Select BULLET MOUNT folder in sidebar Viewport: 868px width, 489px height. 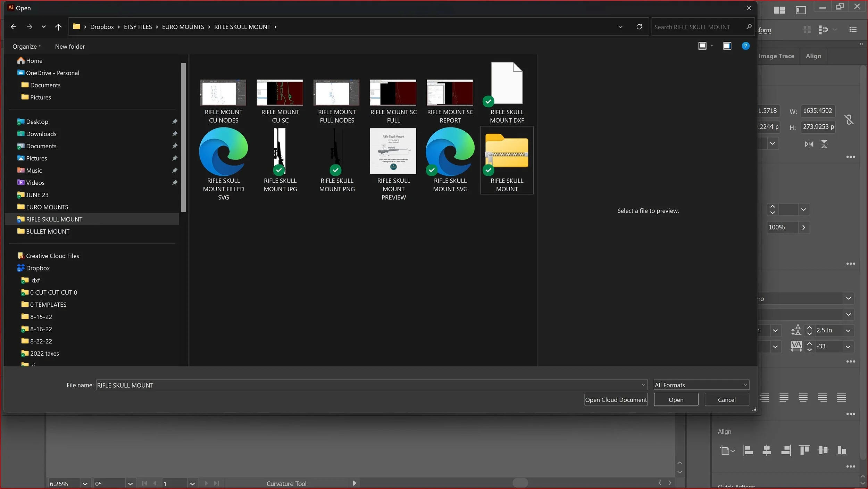(x=48, y=231)
